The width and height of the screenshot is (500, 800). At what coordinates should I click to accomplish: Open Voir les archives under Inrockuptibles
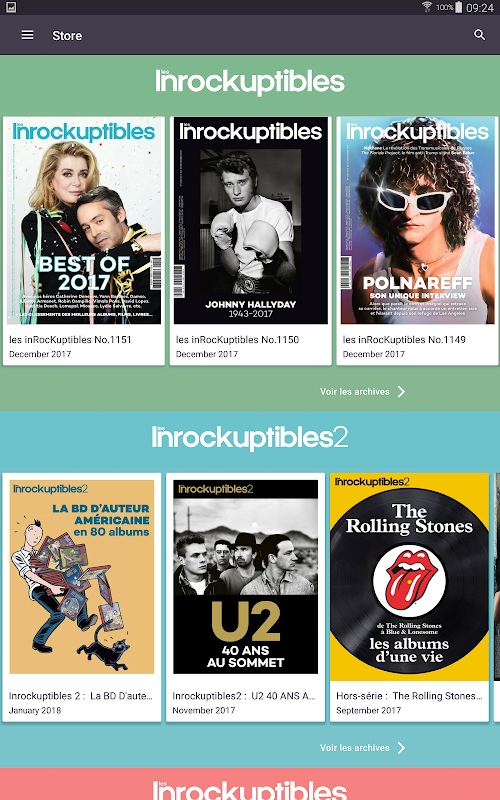pos(355,391)
